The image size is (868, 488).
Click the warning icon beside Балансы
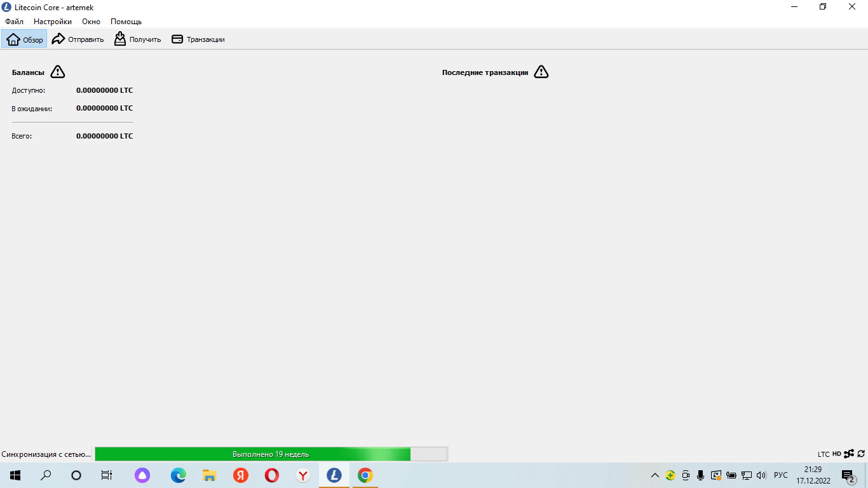click(x=58, y=72)
